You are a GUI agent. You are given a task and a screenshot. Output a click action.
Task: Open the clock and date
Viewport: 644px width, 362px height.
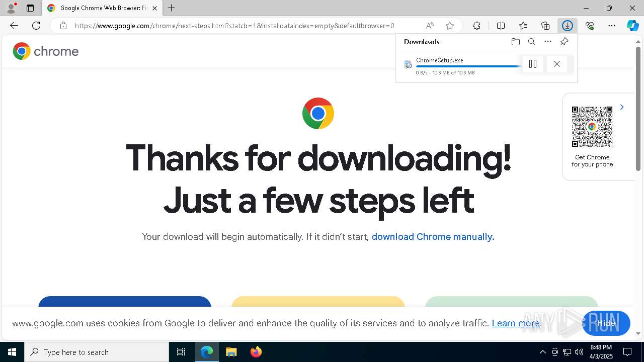pyautogui.click(x=601, y=352)
